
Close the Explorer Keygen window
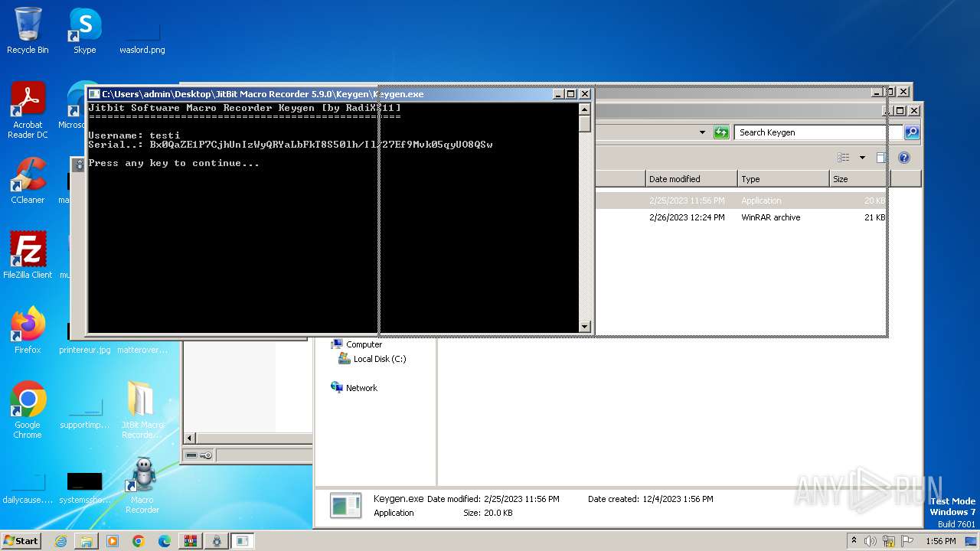[914, 110]
